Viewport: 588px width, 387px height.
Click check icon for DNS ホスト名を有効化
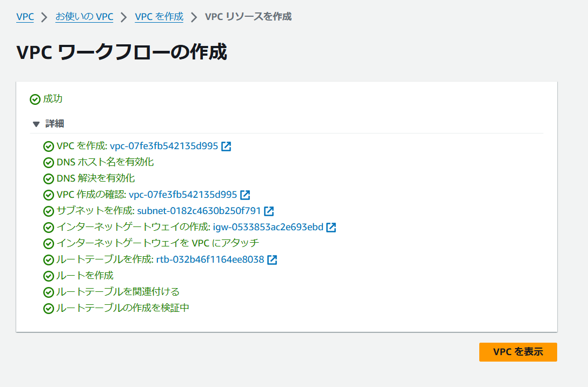click(x=48, y=163)
